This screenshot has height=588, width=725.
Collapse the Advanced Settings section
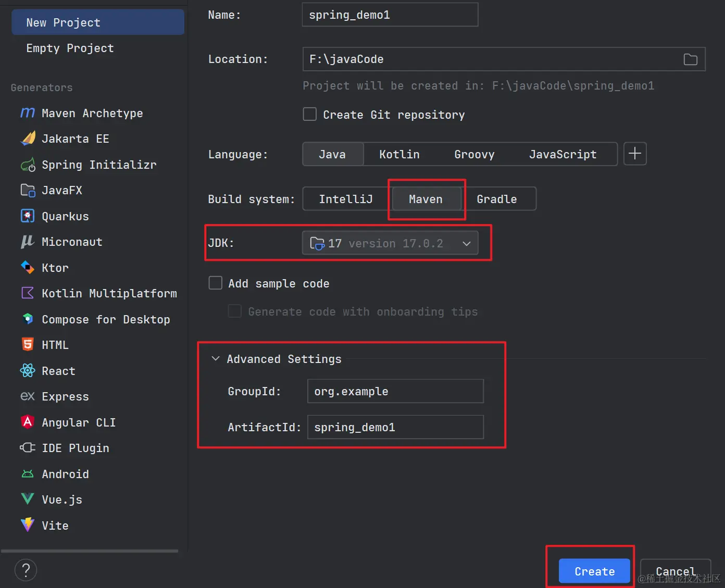tap(216, 359)
